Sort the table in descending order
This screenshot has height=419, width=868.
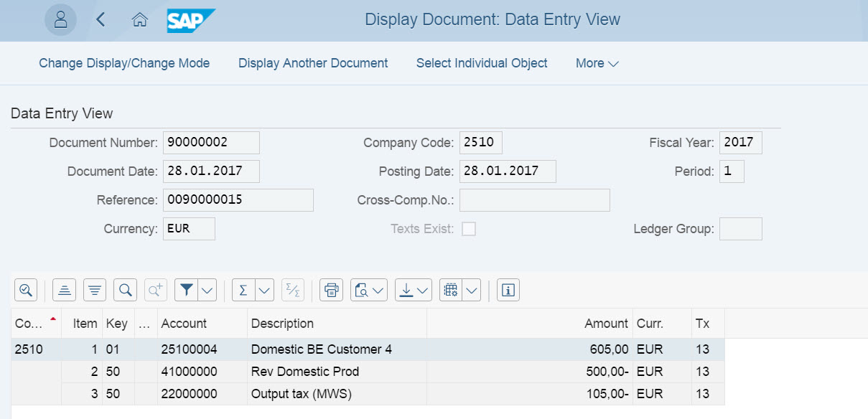95,290
